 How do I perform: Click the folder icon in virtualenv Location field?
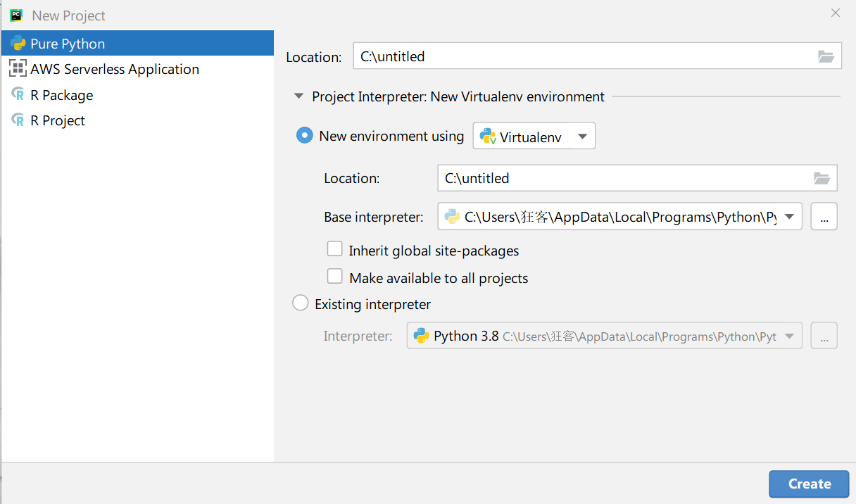[822, 178]
